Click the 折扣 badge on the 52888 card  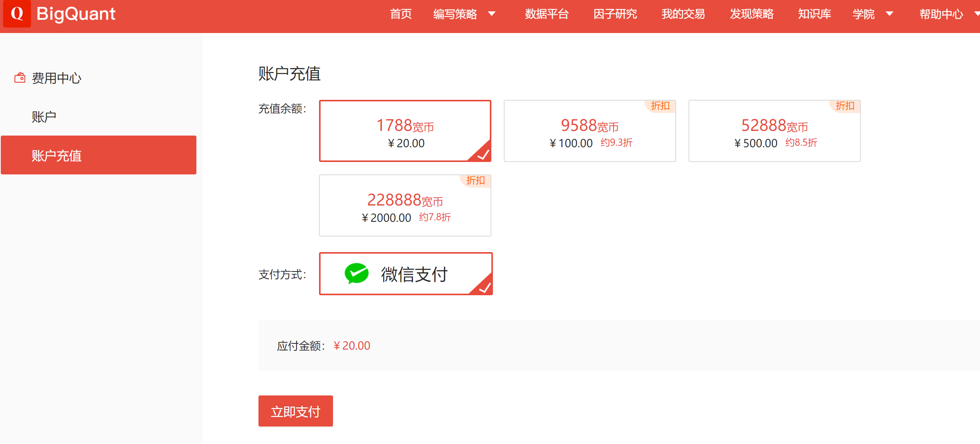(x=845, y=106)
